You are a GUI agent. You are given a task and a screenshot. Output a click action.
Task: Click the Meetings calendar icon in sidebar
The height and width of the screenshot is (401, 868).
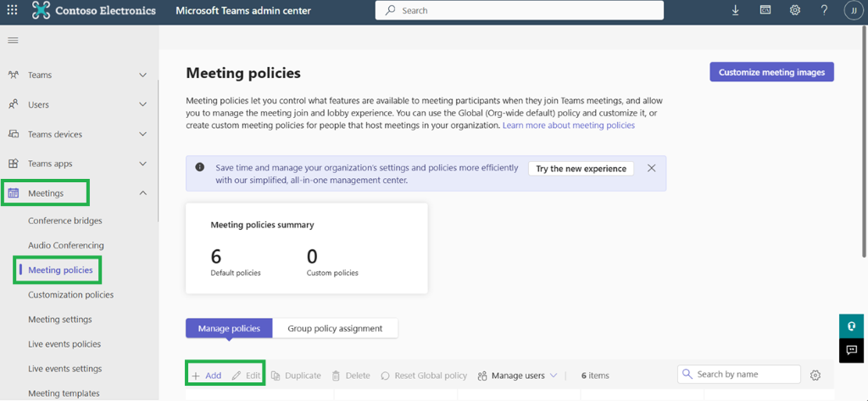click(14, 193)
